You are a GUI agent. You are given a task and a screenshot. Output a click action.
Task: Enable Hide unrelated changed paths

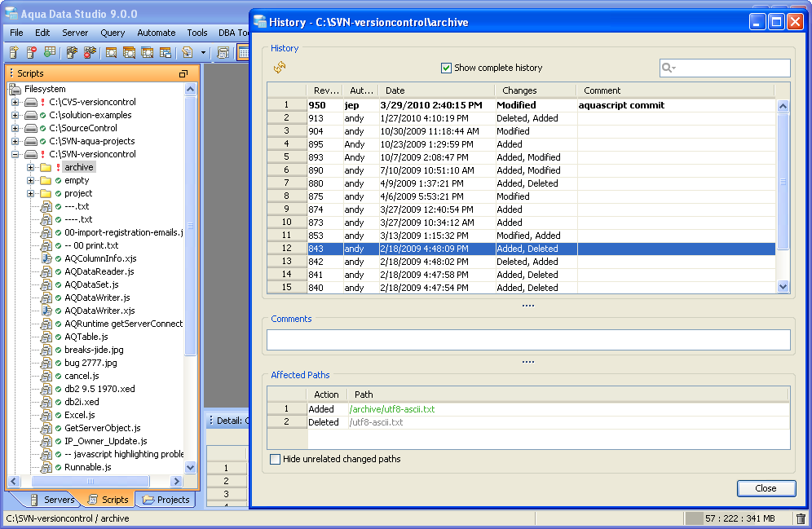276,459
